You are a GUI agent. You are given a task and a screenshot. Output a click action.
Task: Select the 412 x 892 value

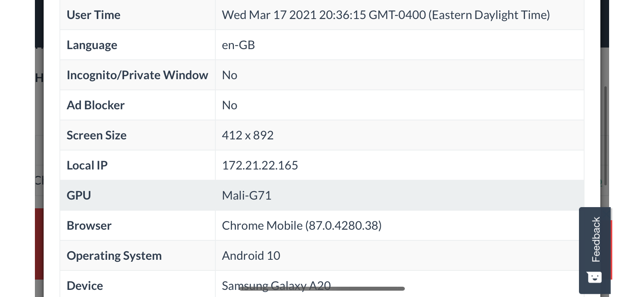pyautogui.click(x=248, y=135)
